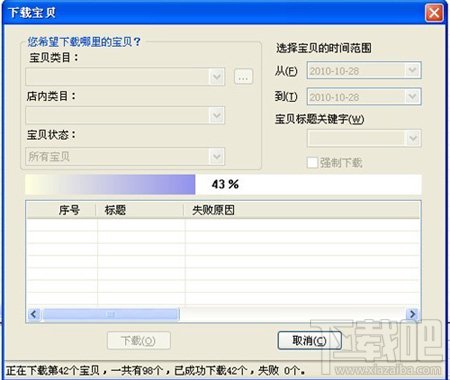Image resolution: width=450 pixels, height=380 pixels.
Task: Click the 43% download progress bar
Action: pos(223,184)
